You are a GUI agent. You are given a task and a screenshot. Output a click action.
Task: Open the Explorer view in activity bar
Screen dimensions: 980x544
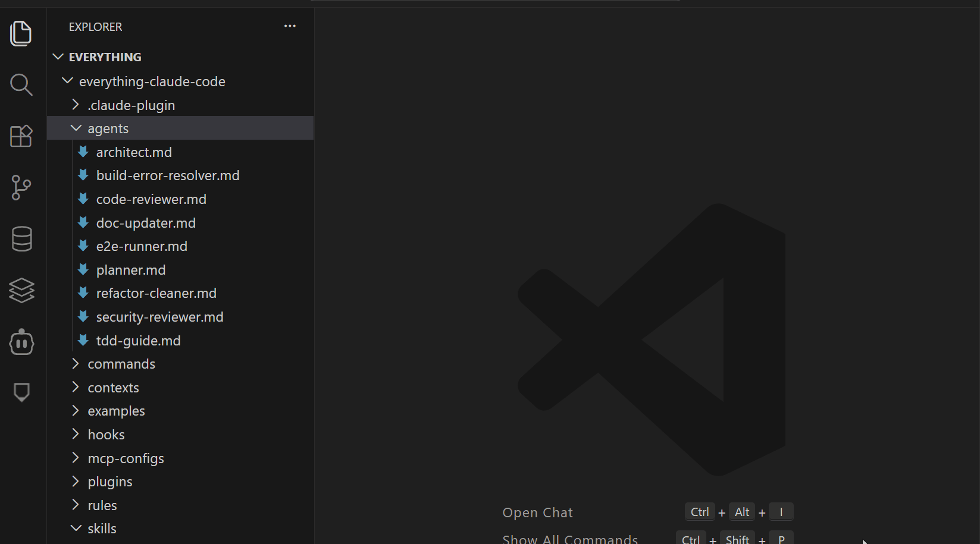21,33
